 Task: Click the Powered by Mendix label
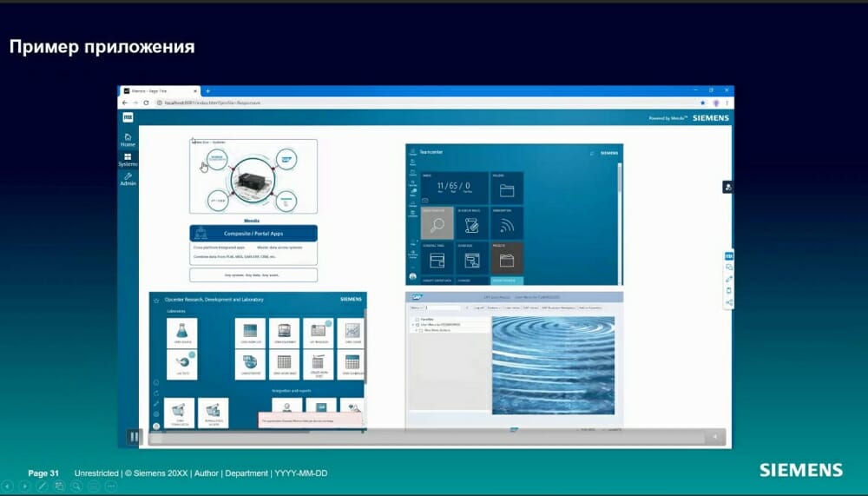click(668, 118)
